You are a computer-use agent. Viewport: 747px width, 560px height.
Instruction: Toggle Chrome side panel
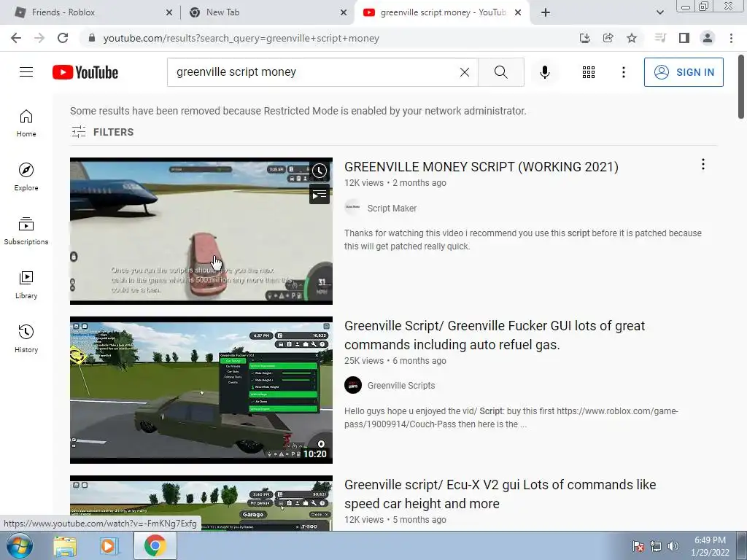tap(684, 38)
